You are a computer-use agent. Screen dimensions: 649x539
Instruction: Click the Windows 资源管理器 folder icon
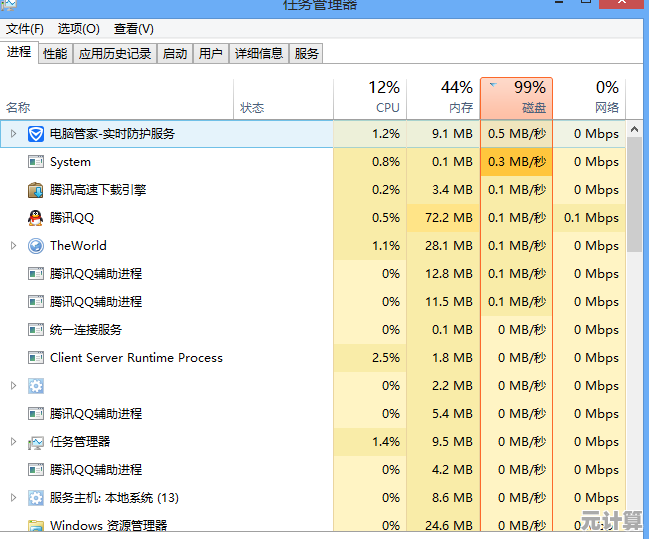pos(36,525)
